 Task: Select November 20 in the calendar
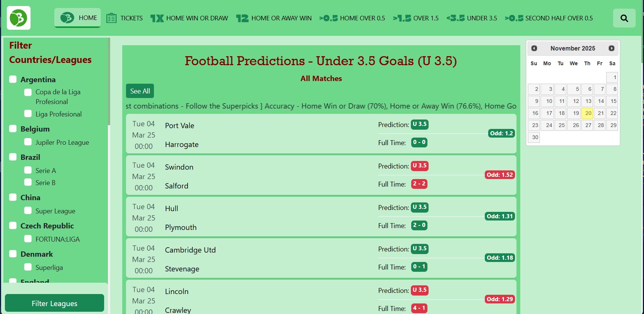pyautogui.click(x=588, y=113)
